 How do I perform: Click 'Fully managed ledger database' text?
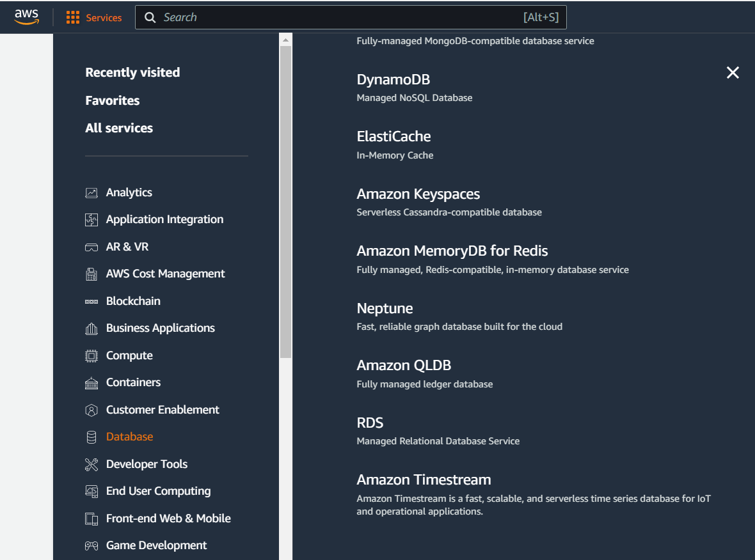(424, 384)
